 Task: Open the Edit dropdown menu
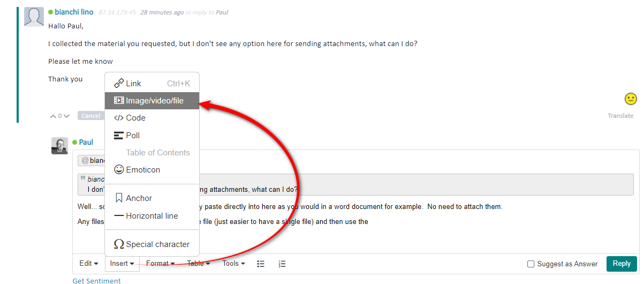89,263
